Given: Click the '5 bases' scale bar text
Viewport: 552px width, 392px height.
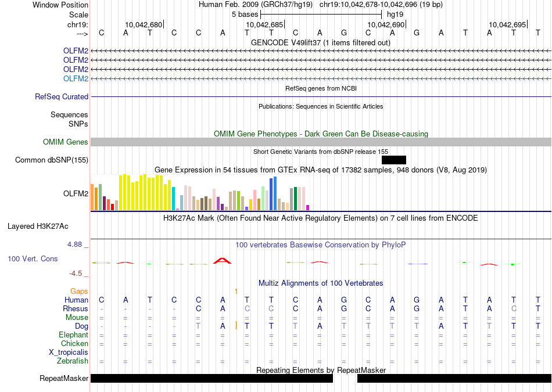Looking at the screenshot, I should point(245,15).
